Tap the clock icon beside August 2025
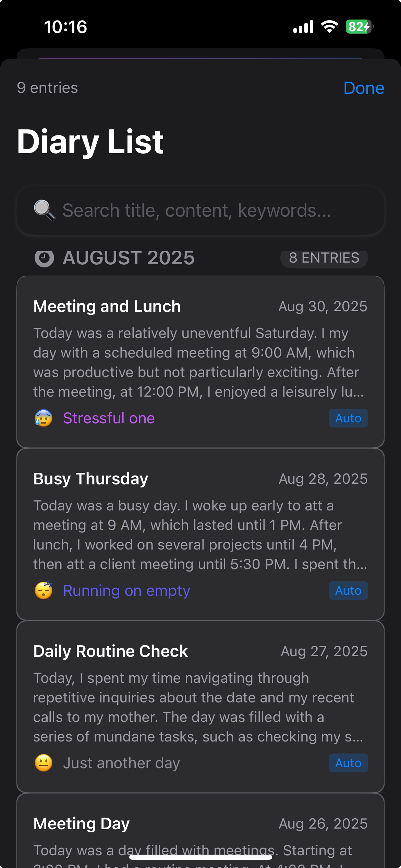 (44, 258)
